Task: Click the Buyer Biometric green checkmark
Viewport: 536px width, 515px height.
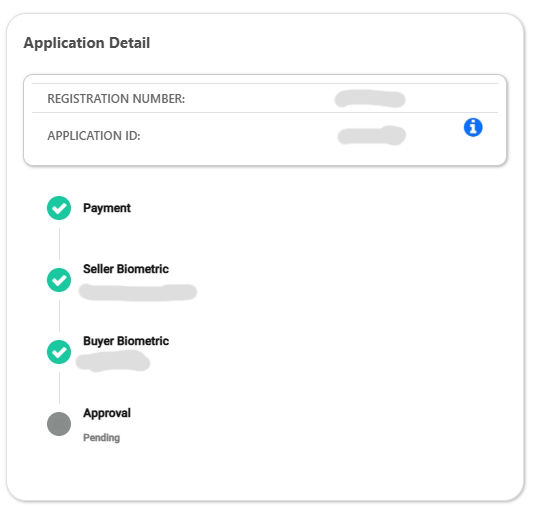Action: pyautogui.click(x=59, y=352)
